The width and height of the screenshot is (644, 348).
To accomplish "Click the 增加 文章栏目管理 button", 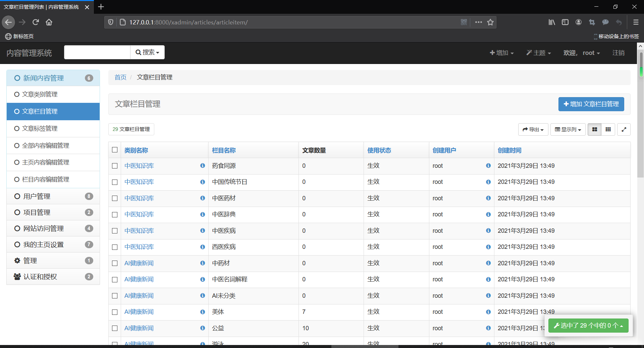I will pyautogui.click(x=591, y=104).
